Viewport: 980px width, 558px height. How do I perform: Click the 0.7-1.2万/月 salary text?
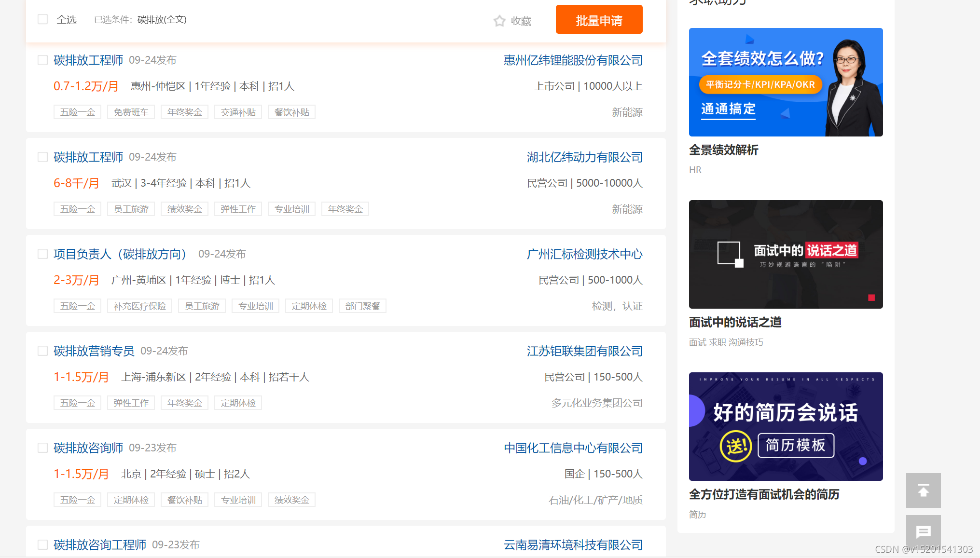point(86,86)
